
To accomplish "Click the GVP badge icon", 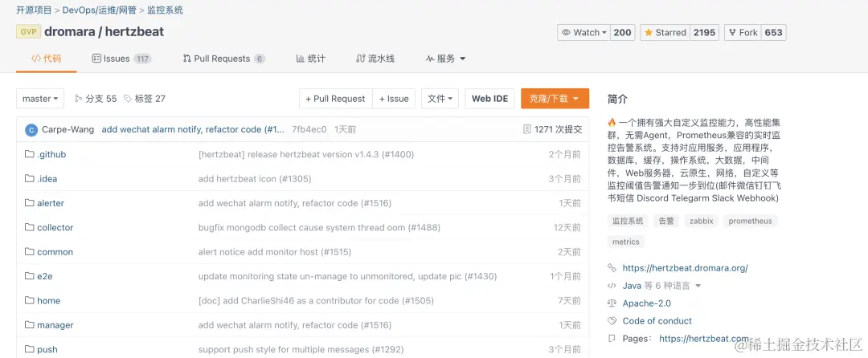I will pos(27,32).
